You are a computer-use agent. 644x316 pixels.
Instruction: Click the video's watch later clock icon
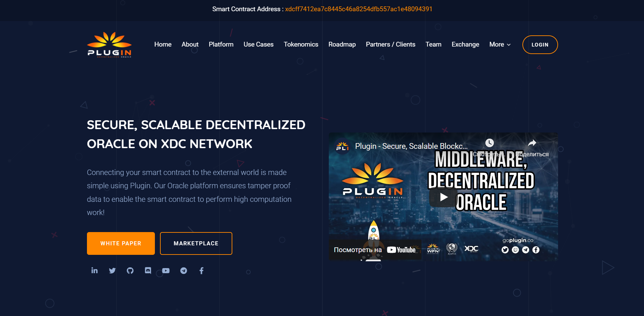point(489,143)
